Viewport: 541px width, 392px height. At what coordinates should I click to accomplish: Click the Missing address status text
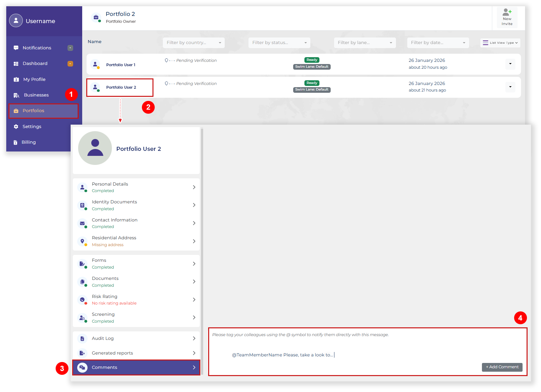108,245
